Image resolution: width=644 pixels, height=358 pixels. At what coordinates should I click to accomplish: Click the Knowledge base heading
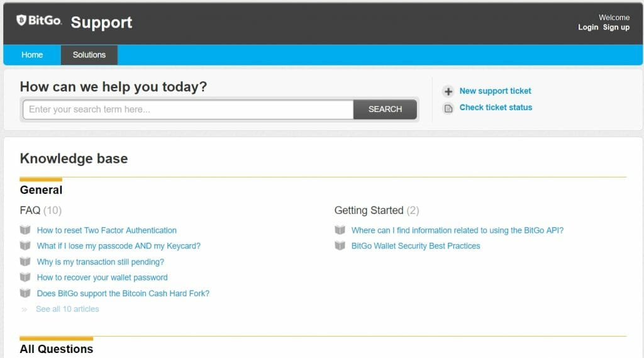(x=74, y=159)
